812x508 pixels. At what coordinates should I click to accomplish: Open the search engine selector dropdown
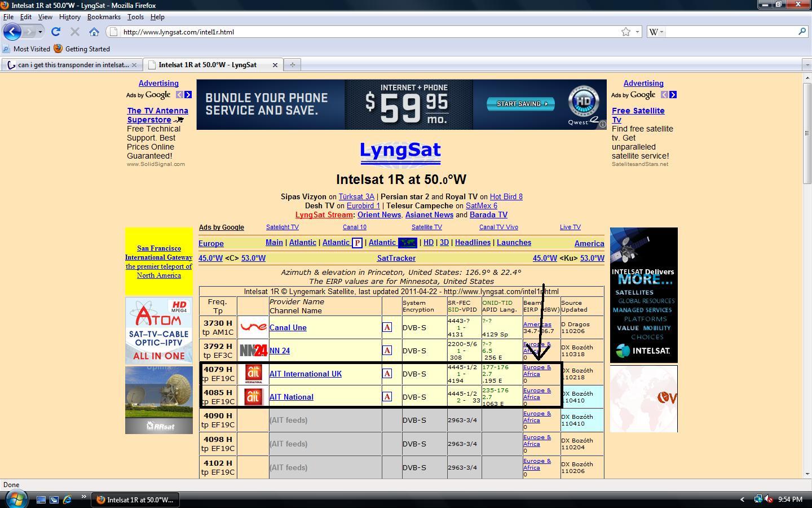[656, 32]
